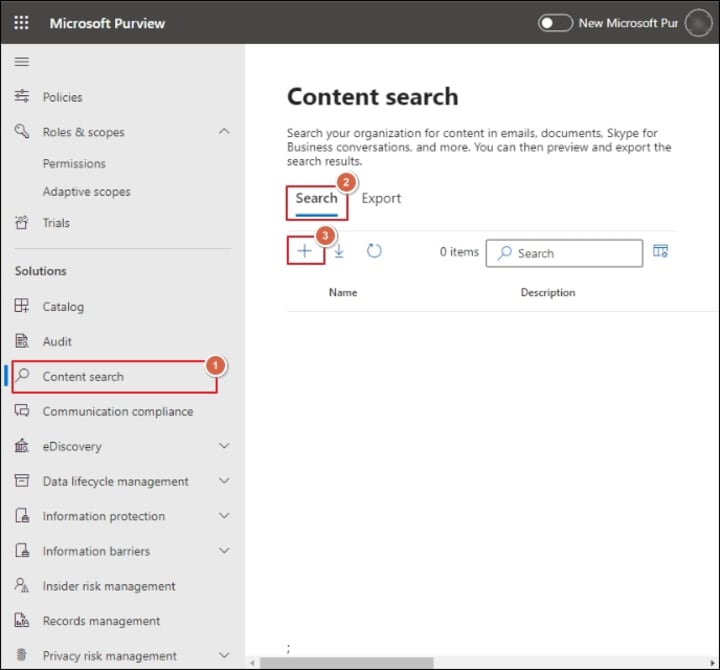The image size is (720, 670).
Task: Collapse navigation with the hamburger icon
Action: tap(22, 62)
